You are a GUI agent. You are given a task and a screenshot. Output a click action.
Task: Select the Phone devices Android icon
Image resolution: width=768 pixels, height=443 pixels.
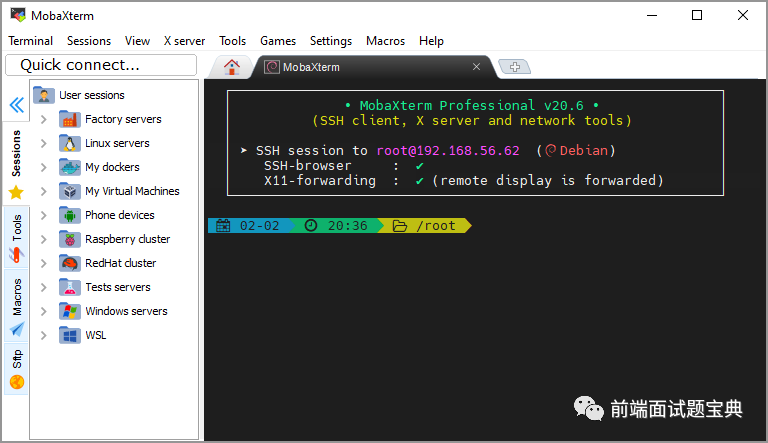tap(70, 215)
